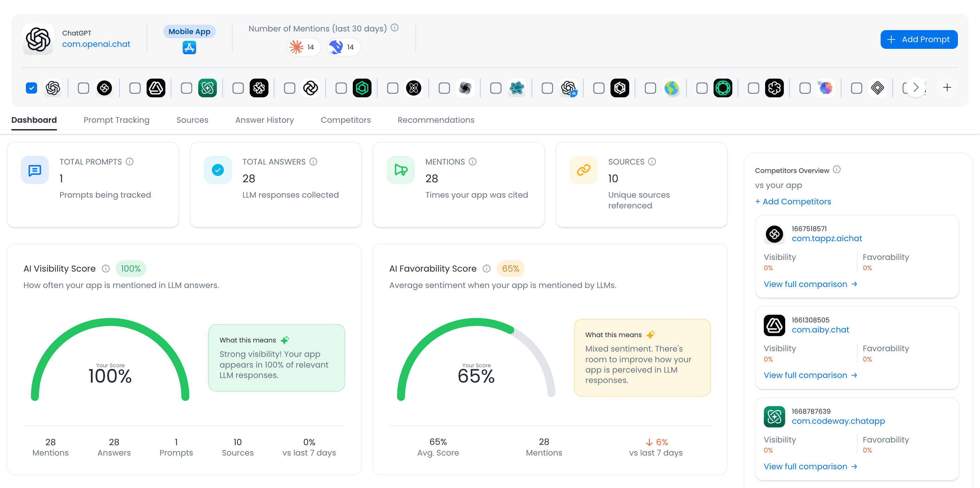Click info icon next to Sources card title
The width and height of the screenshot is (980, 488).
click(x=652, y=162)
